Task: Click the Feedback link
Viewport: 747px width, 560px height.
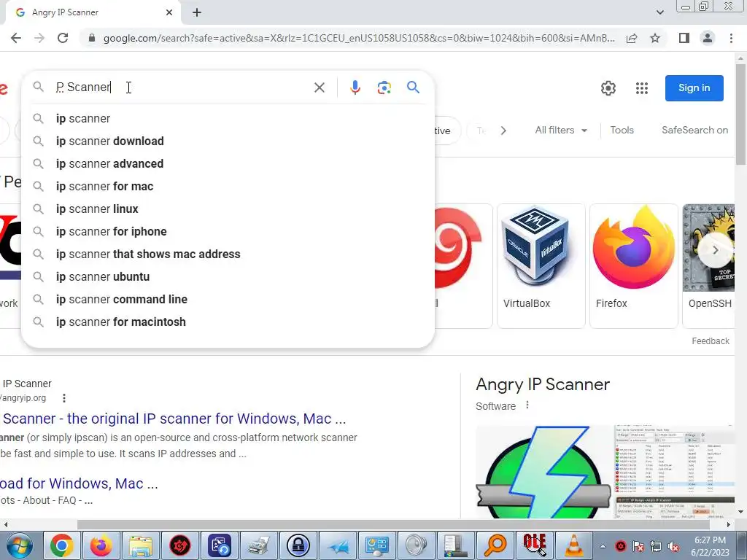Action: 711,341
